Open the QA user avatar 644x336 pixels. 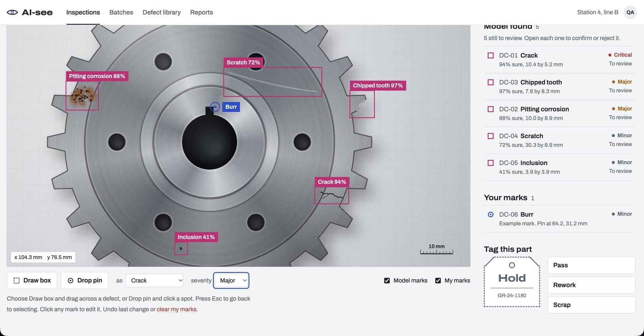[630, 12]
